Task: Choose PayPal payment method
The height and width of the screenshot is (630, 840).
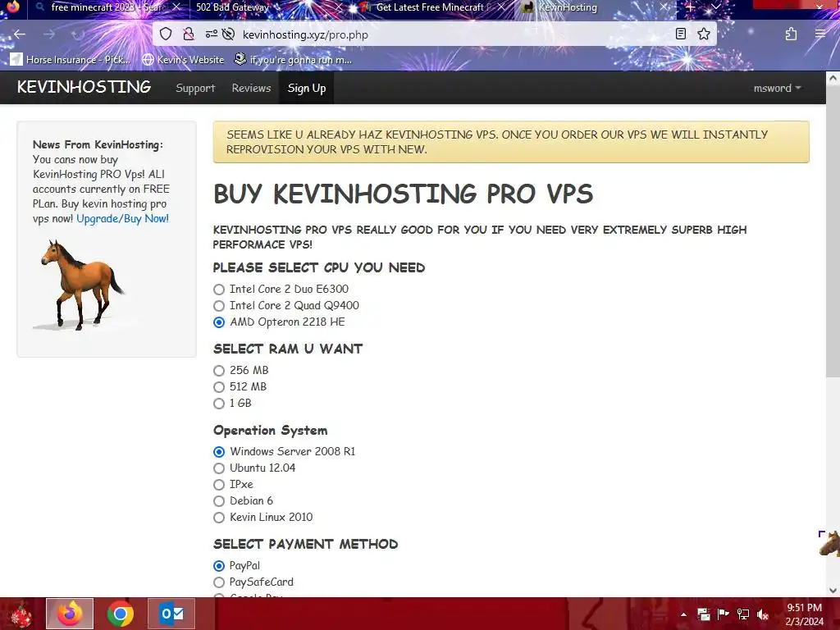Action: [218, 566]
